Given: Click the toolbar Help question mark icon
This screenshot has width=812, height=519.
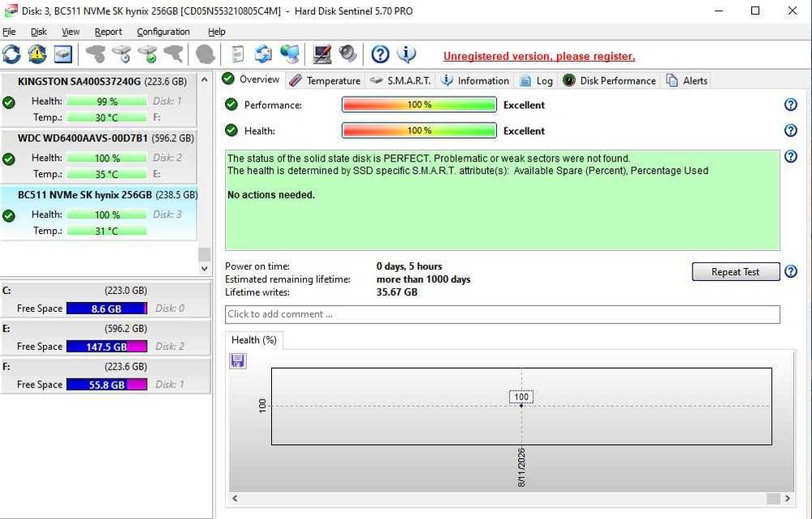Looking at the screenshot, I should tap(380, 54).
